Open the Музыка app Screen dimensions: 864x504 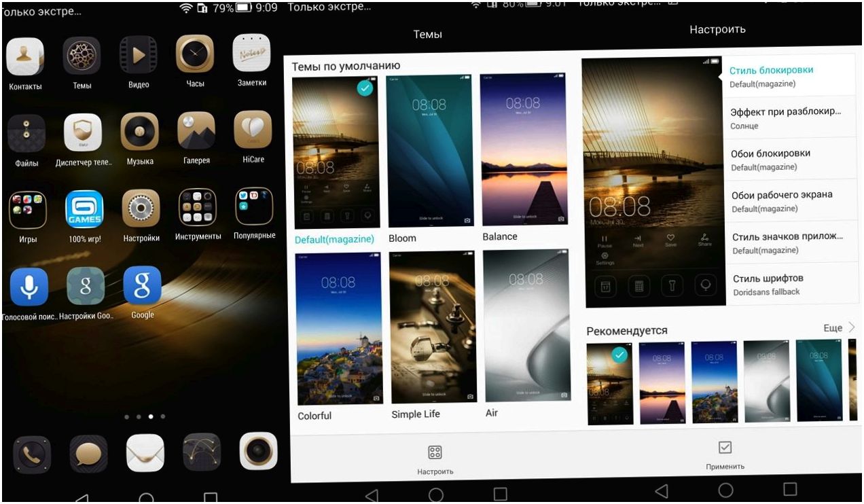(x=140, y=132)
